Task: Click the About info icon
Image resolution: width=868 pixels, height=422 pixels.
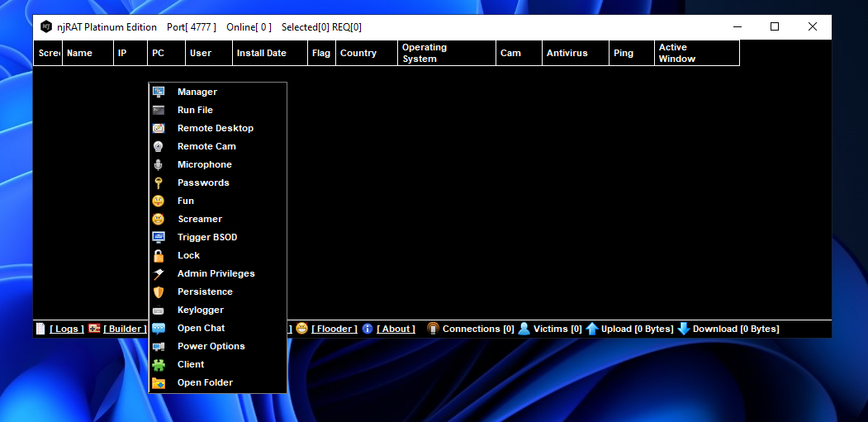Action: 368,329
